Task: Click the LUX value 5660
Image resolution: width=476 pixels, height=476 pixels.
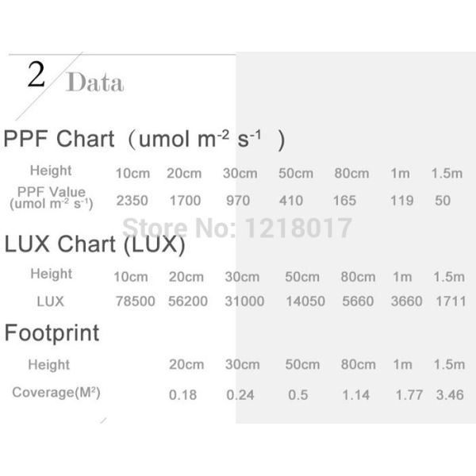Action: click(355, 301)
